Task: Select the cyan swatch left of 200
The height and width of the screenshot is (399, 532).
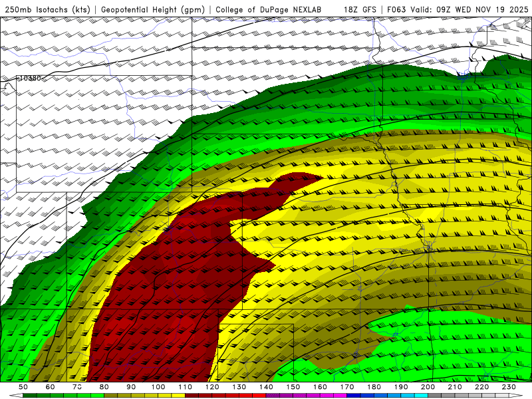Action: click(421, 395)
